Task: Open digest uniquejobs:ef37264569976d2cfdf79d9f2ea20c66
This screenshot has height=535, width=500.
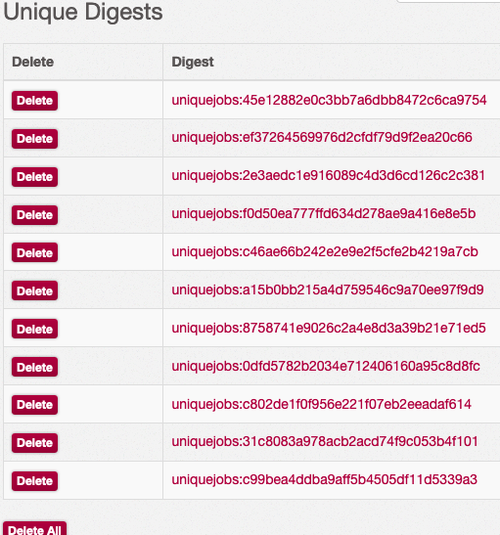Action: point(322,138)
